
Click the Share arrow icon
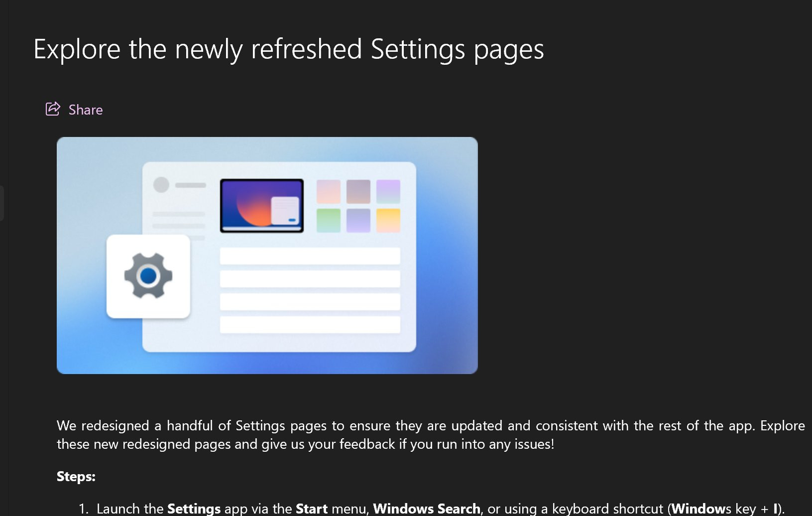[53, 109]
